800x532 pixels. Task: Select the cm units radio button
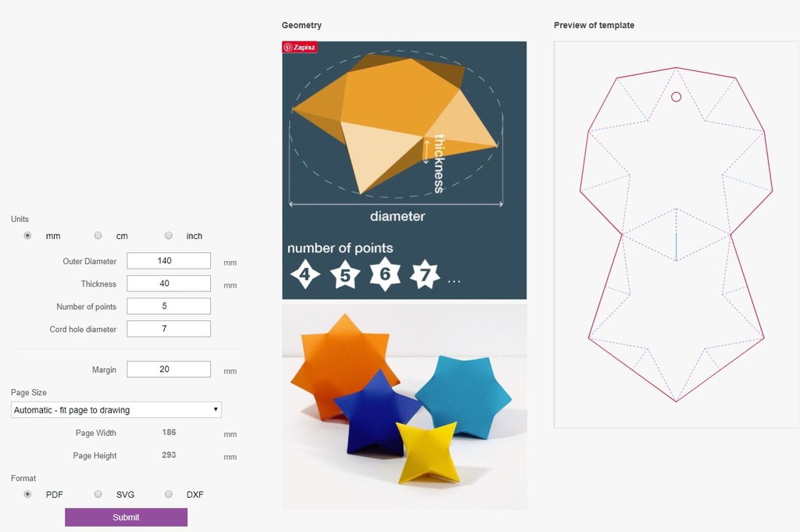click(x=98, y=236)
